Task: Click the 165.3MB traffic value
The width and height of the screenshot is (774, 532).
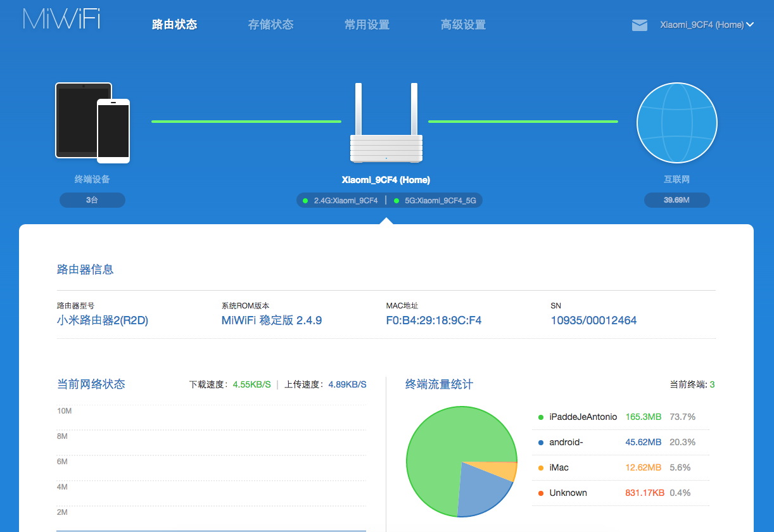Action: pos(644,417)
